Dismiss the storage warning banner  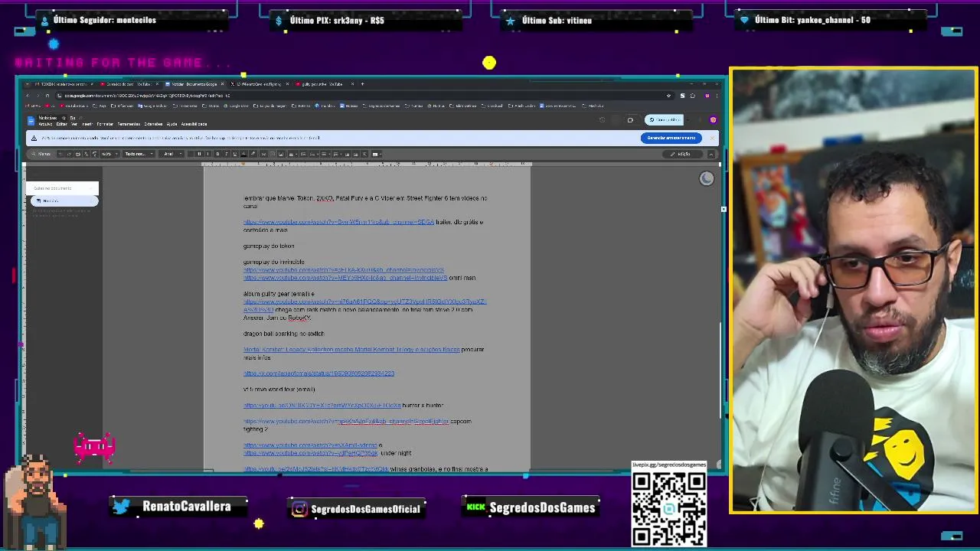(x=713, y=138)
